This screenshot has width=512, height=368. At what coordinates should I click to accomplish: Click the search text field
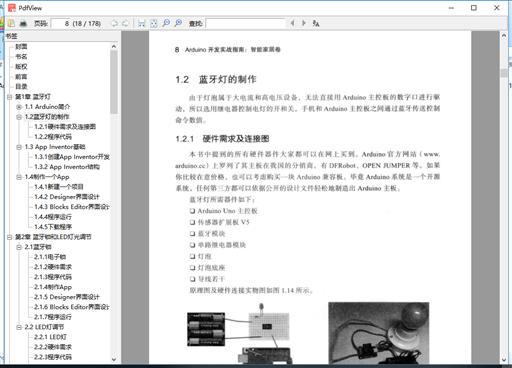coord(246,23)
